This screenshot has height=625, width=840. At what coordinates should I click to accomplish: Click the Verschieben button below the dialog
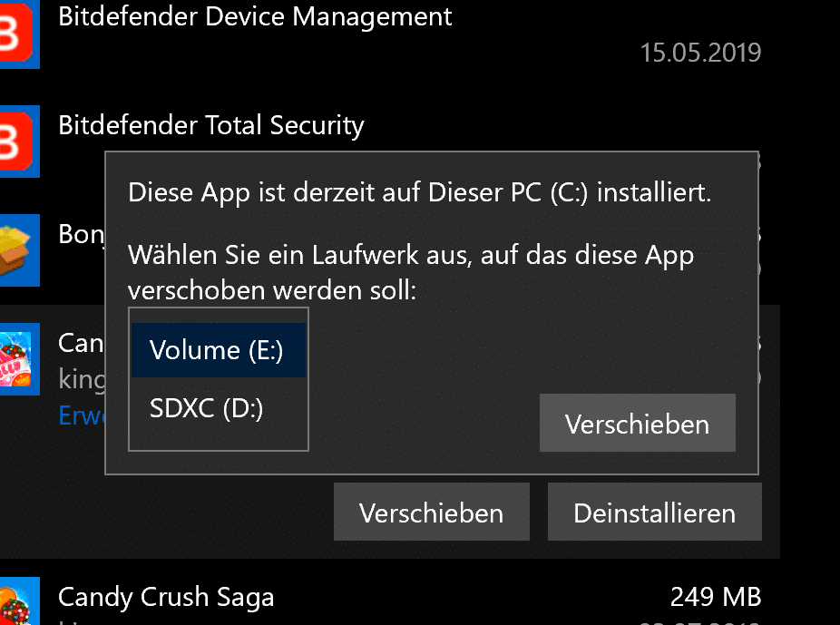click(x=431, y=512)
